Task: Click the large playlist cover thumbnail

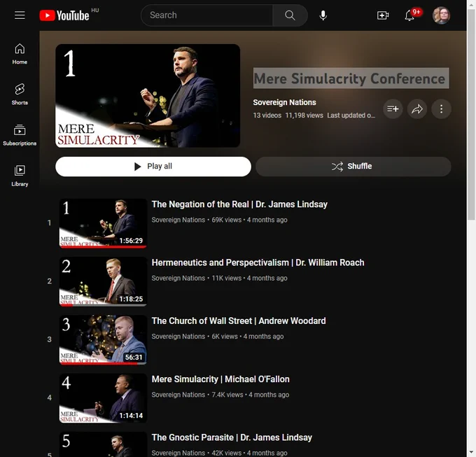Action: (x=148, y=96)
